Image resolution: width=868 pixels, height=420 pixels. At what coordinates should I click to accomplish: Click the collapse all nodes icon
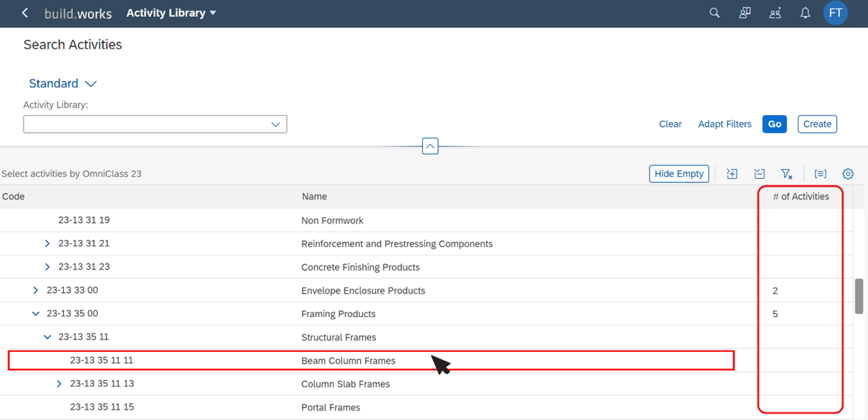click(x=759, y=174)
